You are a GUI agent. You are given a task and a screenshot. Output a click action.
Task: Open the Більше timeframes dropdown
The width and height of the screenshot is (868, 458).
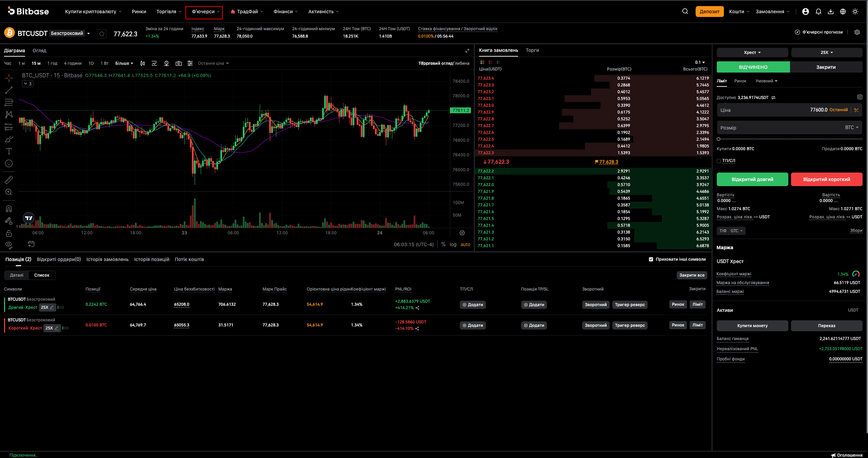[x=124, y=63]
